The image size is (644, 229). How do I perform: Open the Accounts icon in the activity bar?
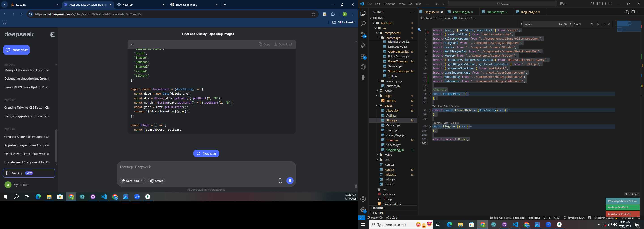[x=363, y=199]
